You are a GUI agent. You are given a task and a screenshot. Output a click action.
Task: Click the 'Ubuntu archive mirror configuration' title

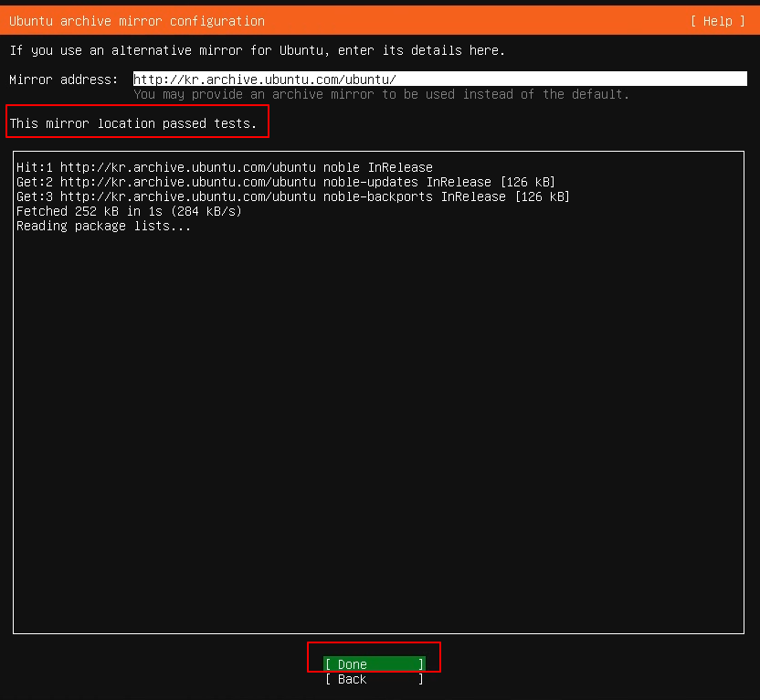137,21
